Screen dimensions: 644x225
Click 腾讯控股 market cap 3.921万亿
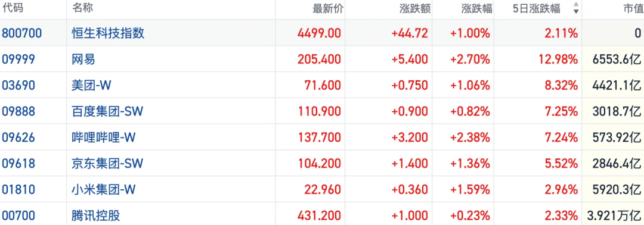pos(614,215)
